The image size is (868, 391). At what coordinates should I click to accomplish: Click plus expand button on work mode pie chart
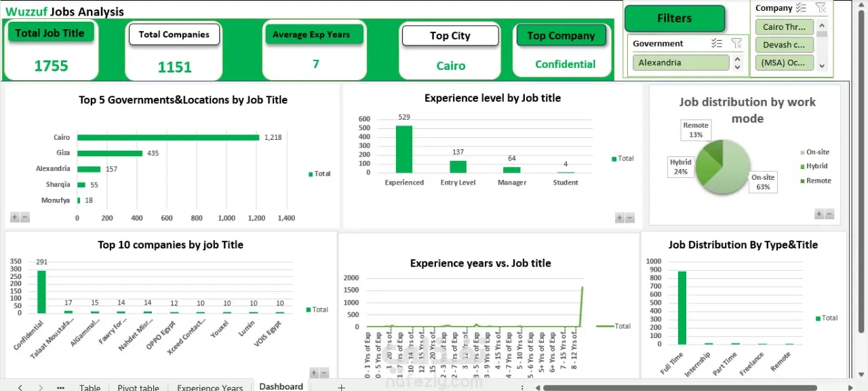click(x=819, y=214)
